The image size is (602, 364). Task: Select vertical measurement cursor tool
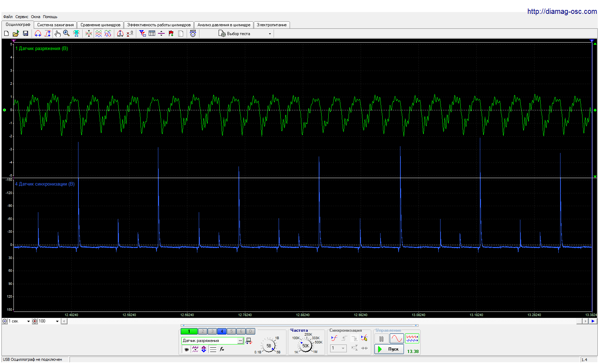coord(48,33)
